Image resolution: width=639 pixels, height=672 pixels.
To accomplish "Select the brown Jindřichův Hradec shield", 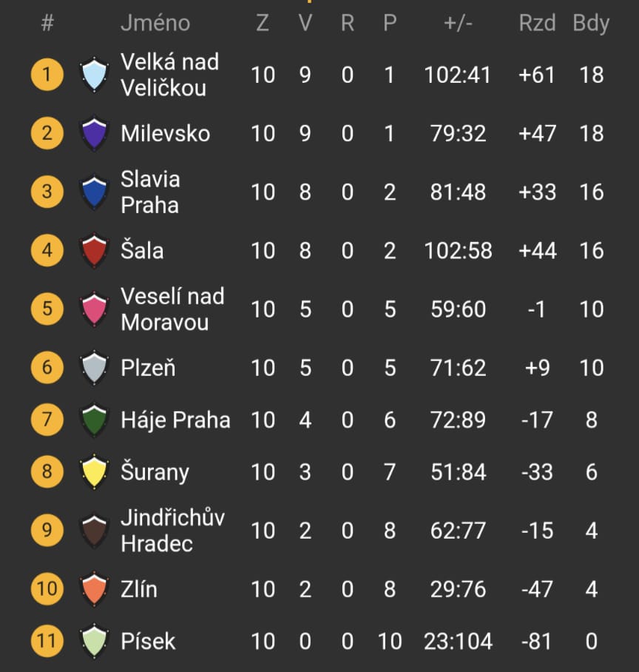I will click(94, 531).
